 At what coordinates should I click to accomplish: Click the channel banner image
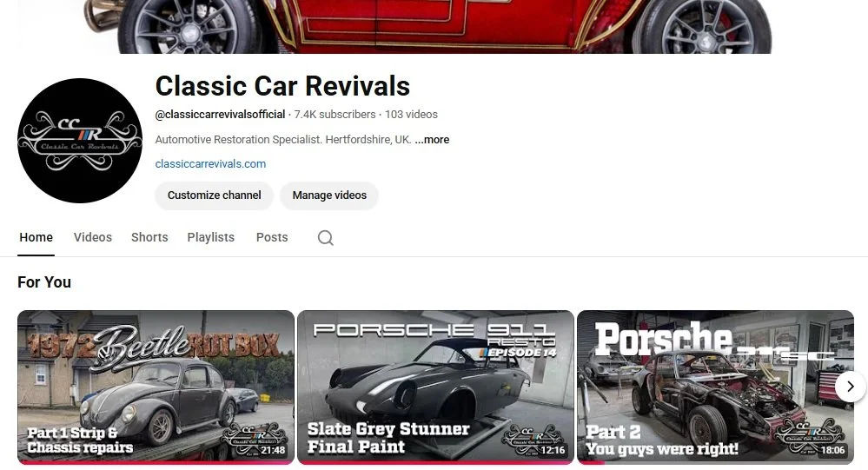tap(434, 27)
